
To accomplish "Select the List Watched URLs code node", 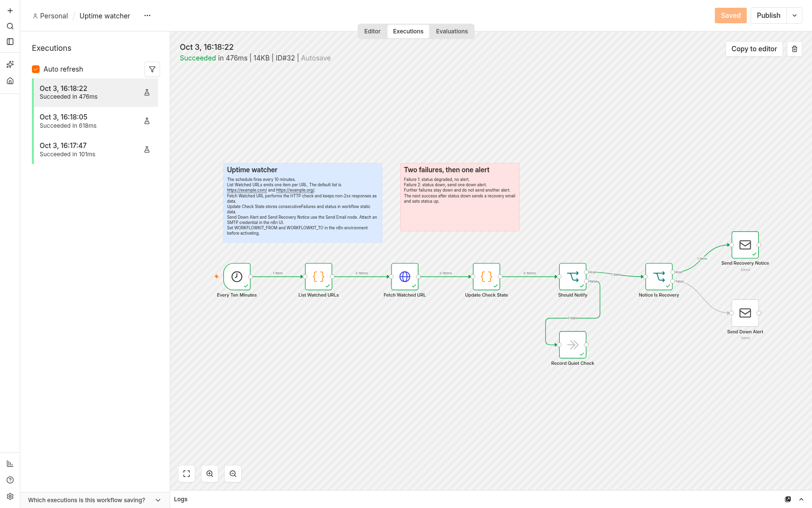I will coord(319,277).
